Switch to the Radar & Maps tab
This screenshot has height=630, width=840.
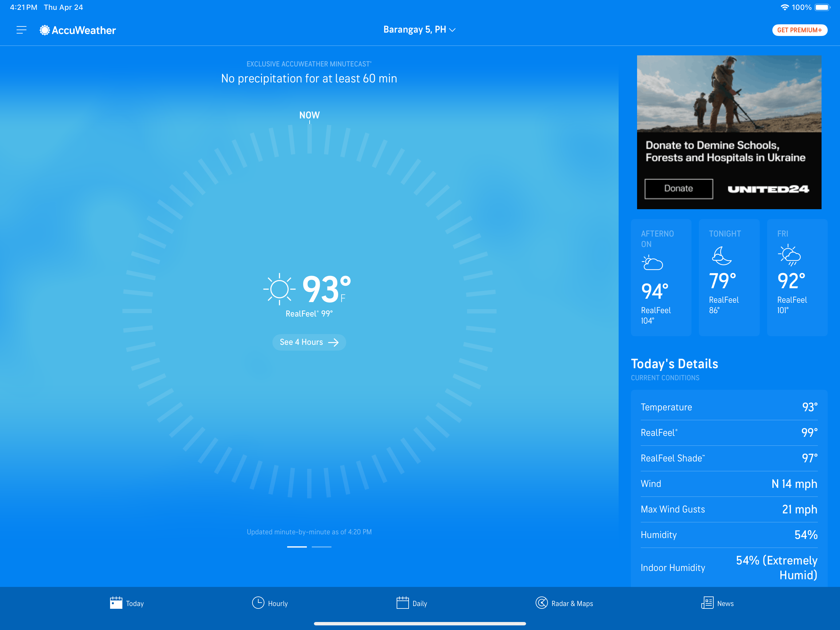tap(564, 604)
